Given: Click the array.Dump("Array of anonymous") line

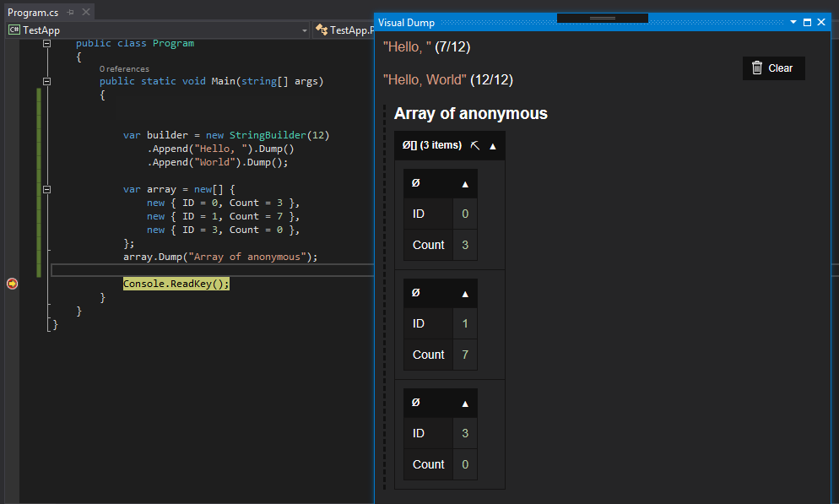Looking at the screenshot, I should point(220,257).
